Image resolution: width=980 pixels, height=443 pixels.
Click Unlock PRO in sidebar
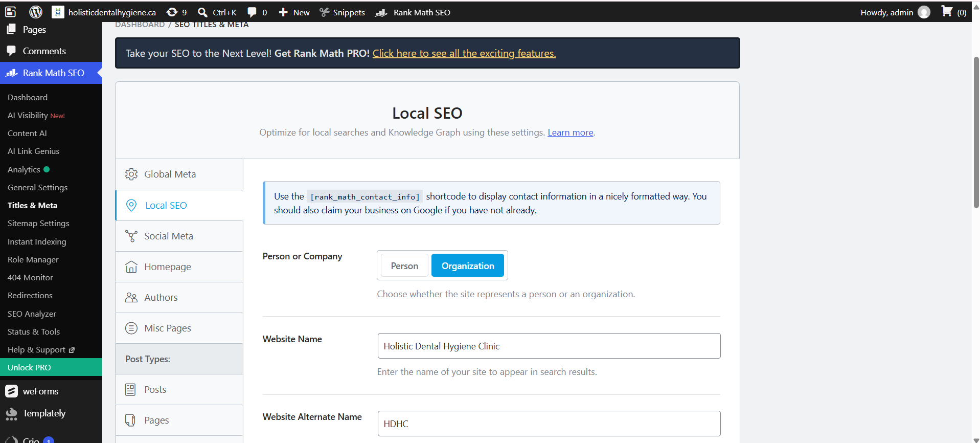click(51, 367)
